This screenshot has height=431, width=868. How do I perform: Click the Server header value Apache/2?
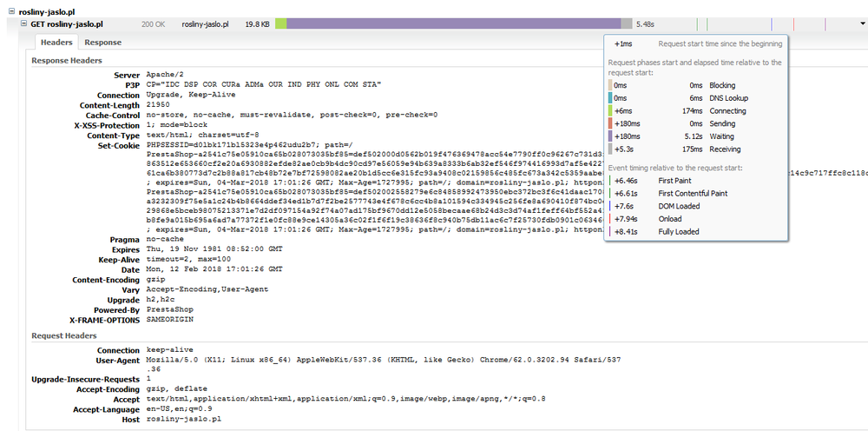[x=164, y=74]
